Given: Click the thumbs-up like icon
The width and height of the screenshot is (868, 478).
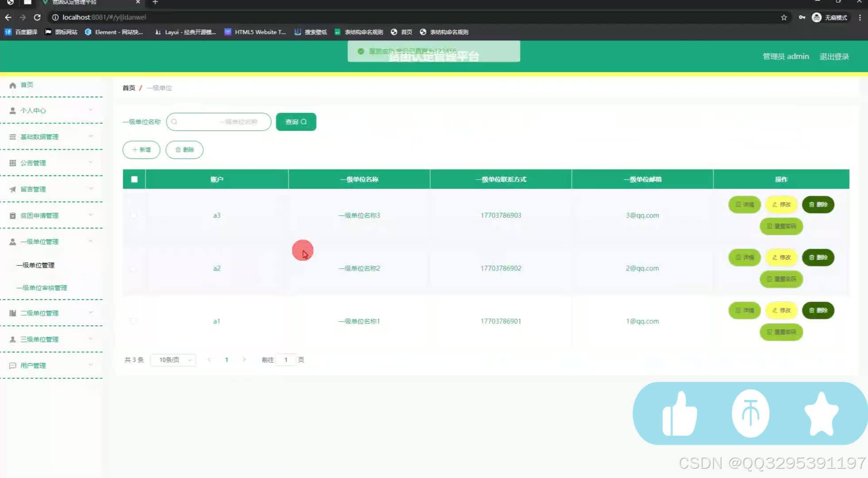Looking at the screenshot, I should pos(679,413).
